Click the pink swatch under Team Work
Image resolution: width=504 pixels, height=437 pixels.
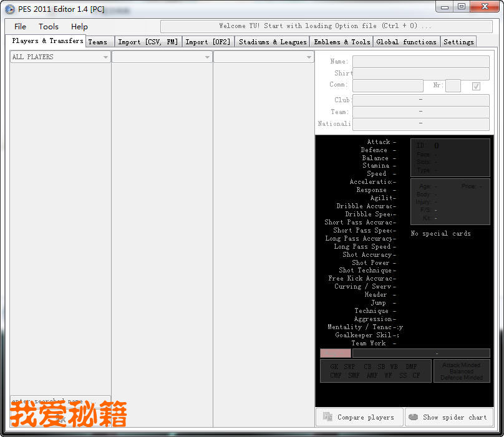336,353
